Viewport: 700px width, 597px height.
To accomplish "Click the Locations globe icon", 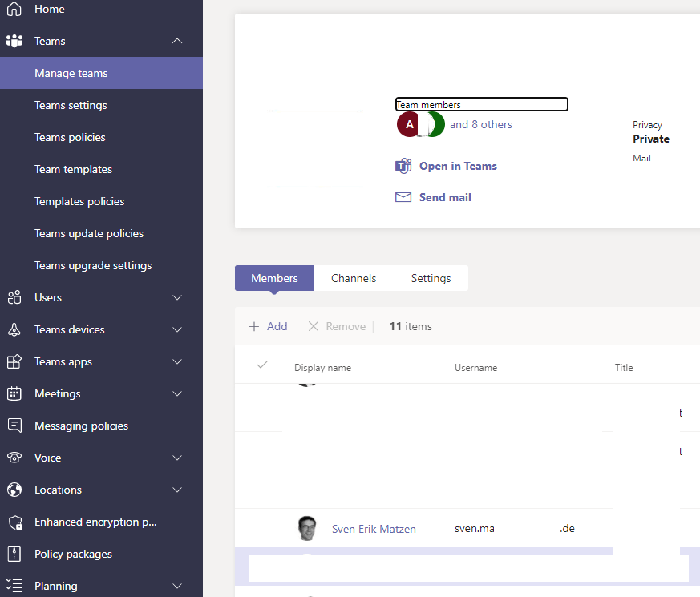I will [x=14, y=490].
